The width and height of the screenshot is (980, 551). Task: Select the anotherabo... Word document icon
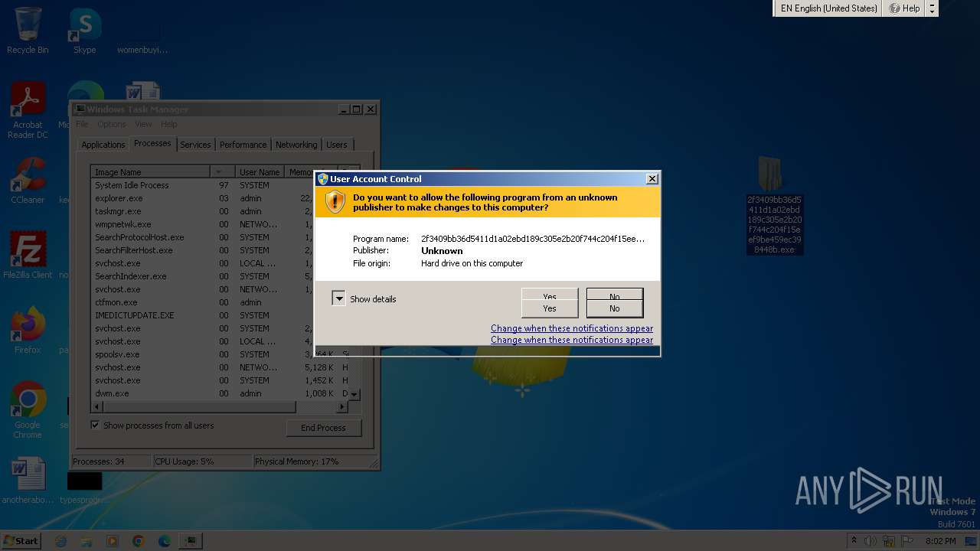28,482
